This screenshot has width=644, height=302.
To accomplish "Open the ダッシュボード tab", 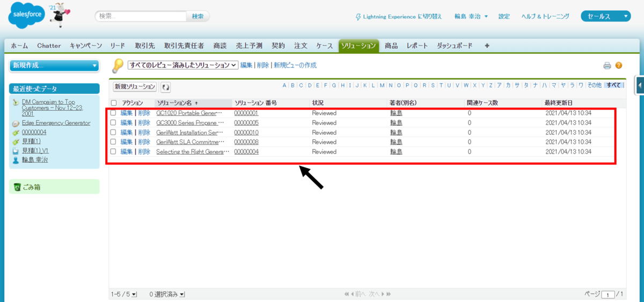I will tap(455, 46).
